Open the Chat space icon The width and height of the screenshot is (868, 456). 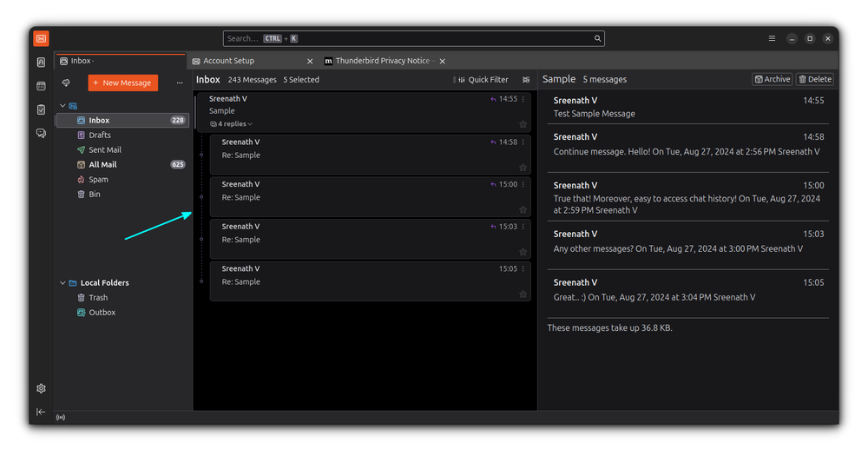[41, 133]
